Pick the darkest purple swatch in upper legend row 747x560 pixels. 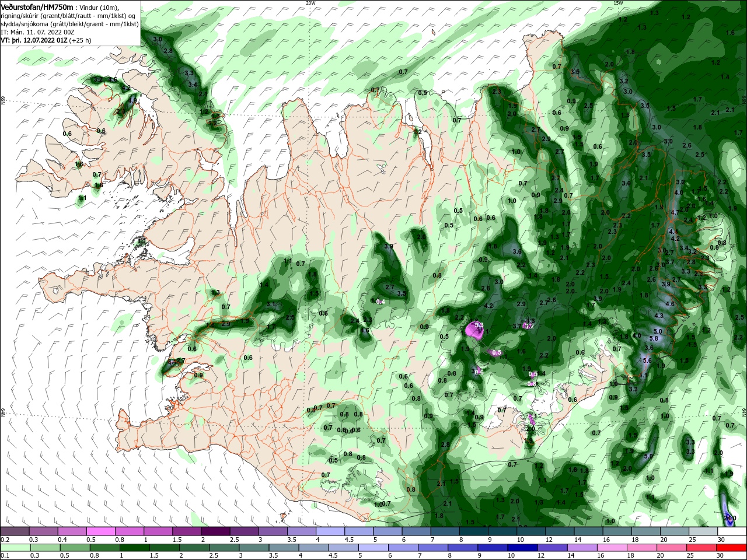click(x=215, y=531)
